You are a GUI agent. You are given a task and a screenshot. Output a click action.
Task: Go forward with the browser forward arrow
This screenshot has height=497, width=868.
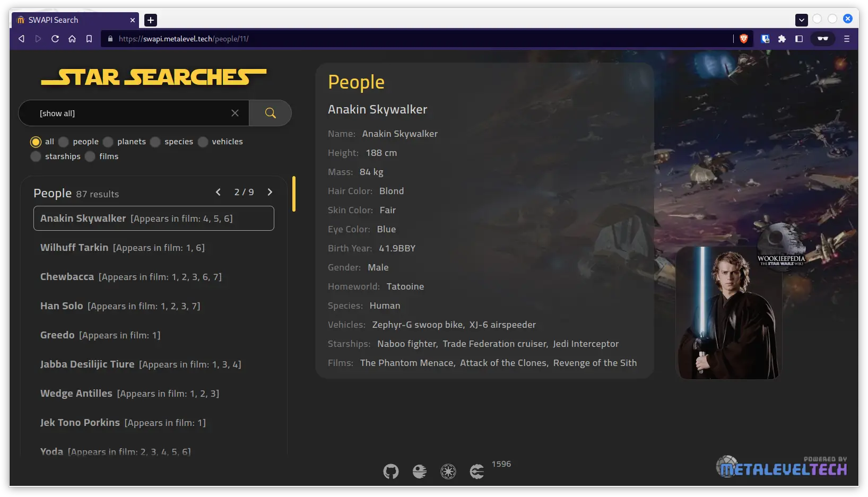(x=38, y=39)
